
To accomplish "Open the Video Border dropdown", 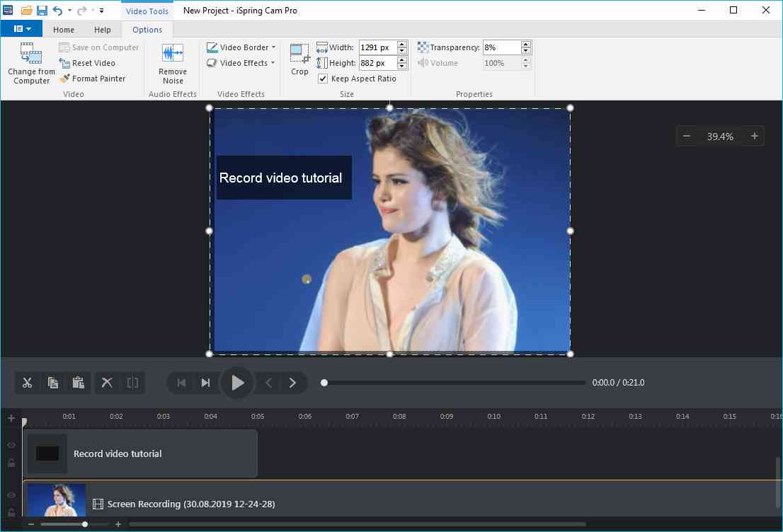I will point(241,47).
